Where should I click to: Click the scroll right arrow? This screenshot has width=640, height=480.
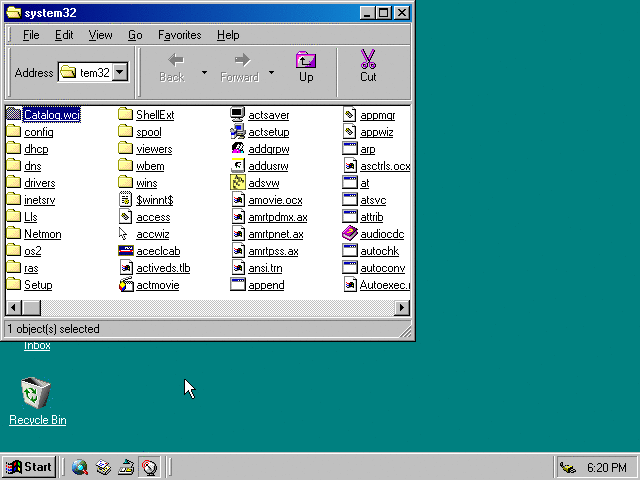[x=402, y=307]
